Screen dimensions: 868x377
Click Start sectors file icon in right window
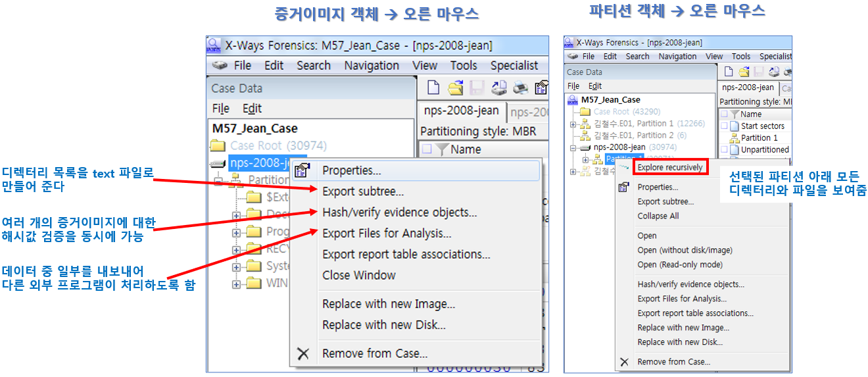click(735, 126)
